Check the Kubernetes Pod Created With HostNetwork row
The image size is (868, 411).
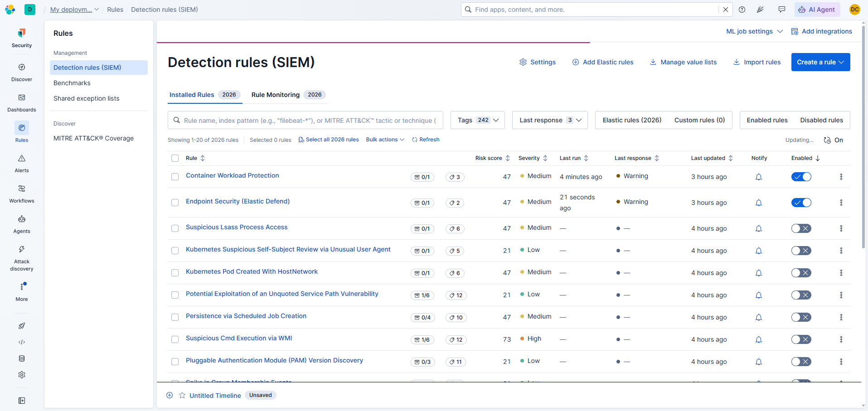[175, 273]
